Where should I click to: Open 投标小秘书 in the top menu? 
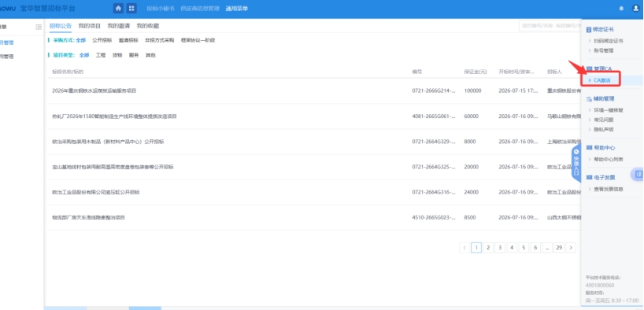click(x=161, y=9)
